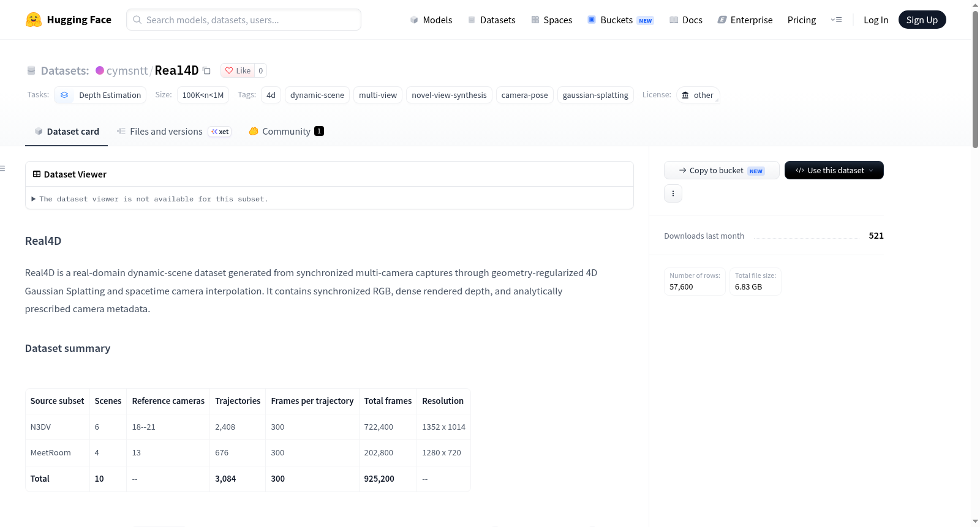980x527 pixels.
Task: Click the left sidebar table-of-contents icon
Action: (x=3, y=168)
